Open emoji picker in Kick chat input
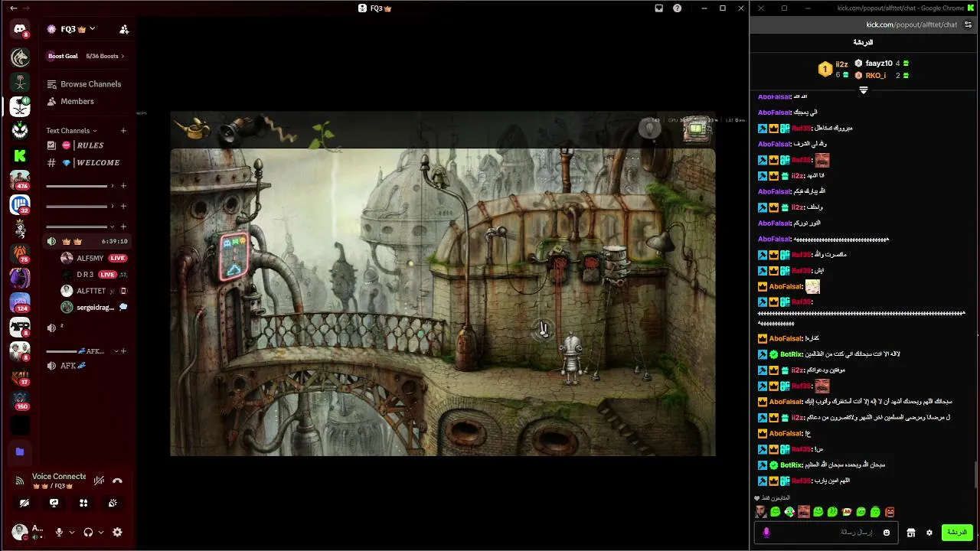This screenshot has width=980, height=551. point(887,533)
